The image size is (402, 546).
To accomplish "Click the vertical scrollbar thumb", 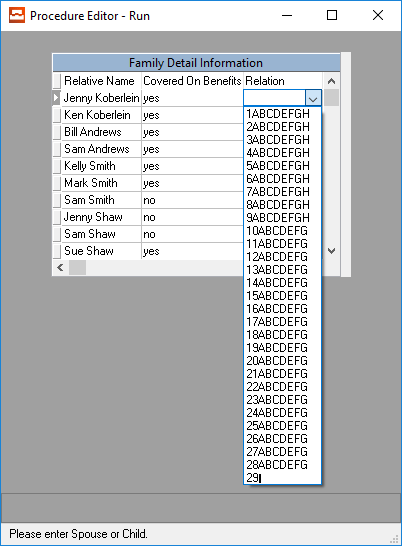I will 331,98.
